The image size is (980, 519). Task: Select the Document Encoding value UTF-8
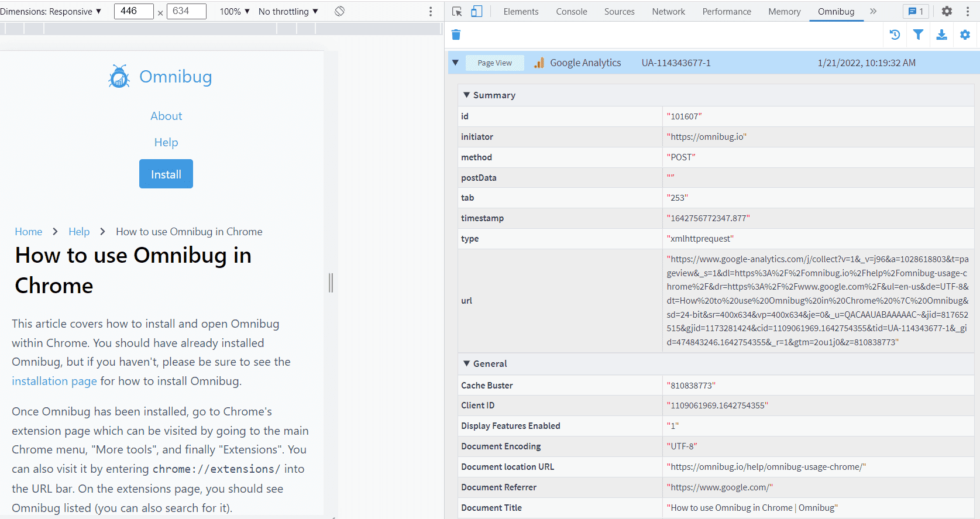tap(682, 446)
